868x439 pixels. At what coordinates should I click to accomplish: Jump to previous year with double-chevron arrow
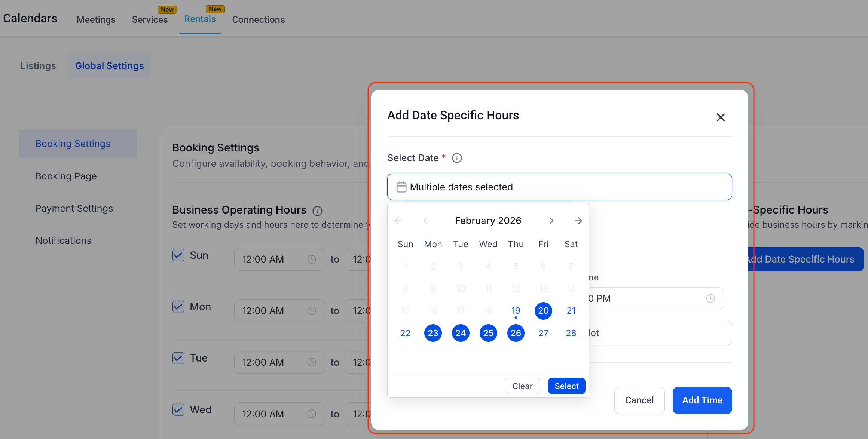click(x=398, y=221)
